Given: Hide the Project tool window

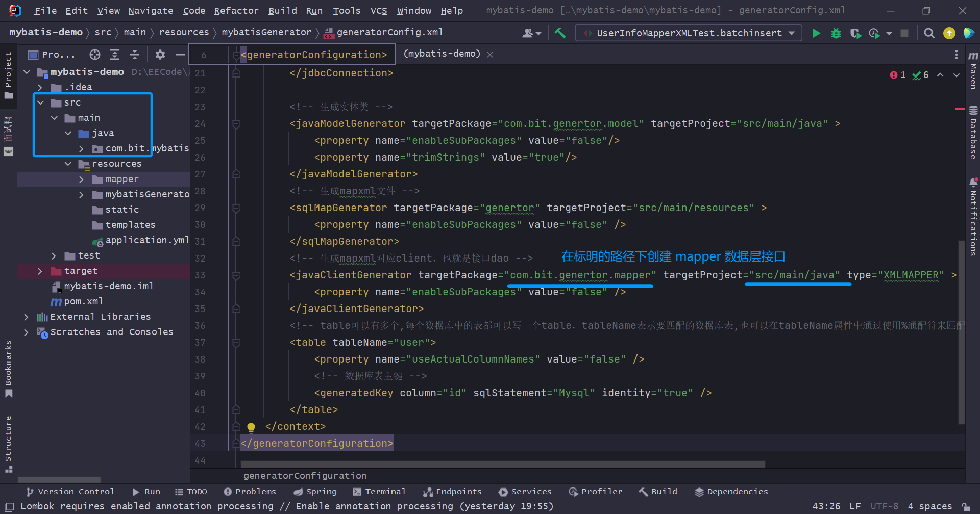Looking at the screenshot, I should (180, 55).
